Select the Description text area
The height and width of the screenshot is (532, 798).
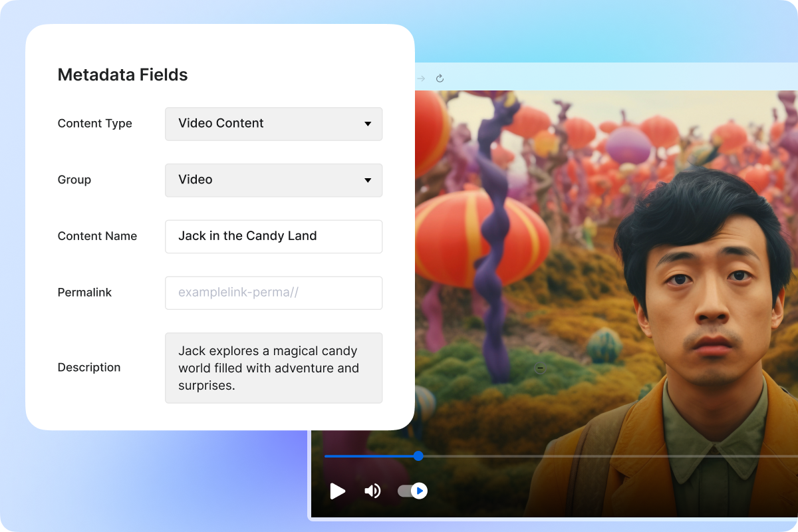tap(273, 368)
